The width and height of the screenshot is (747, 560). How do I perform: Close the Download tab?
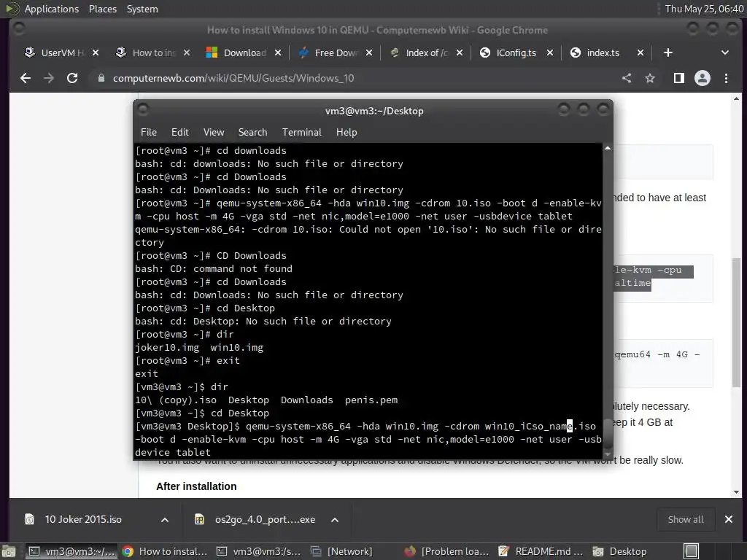click(278, 52)
